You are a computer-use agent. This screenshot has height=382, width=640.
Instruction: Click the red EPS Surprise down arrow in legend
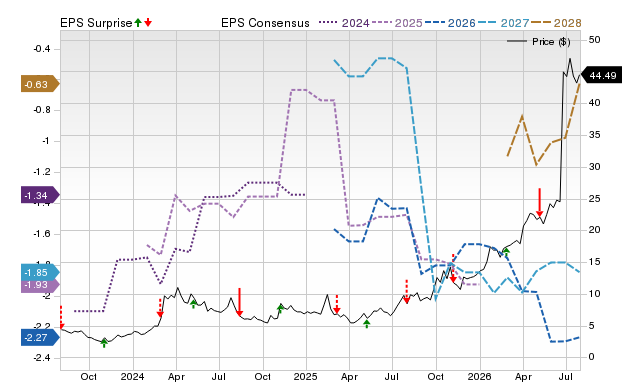tap(148, 22)
